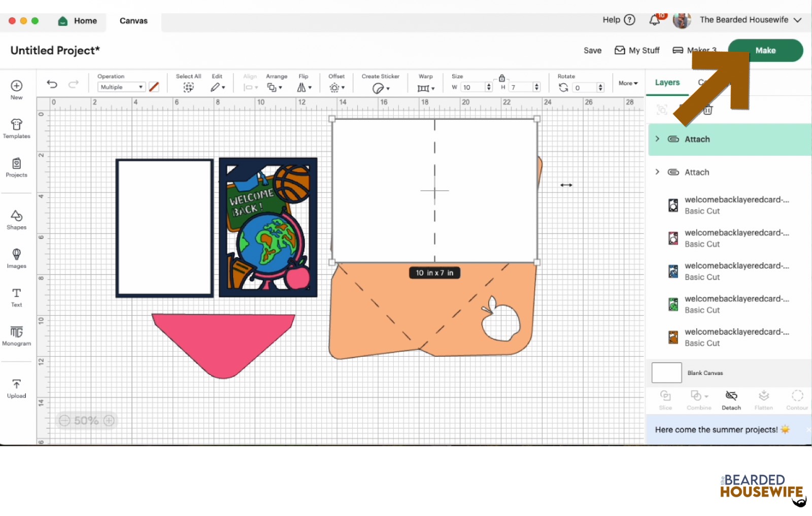Click the Upload icon
The image size is (812, 516).
[x=16, y=388]
